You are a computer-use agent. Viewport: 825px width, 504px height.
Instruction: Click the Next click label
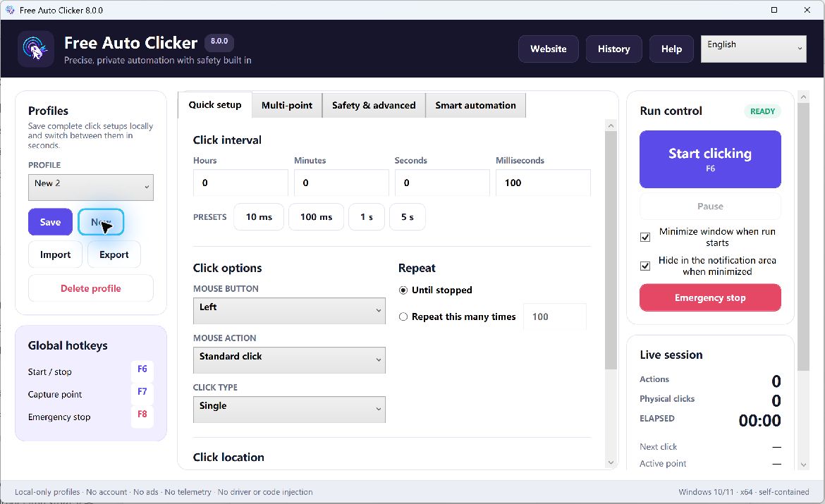(x=658, y=447)
